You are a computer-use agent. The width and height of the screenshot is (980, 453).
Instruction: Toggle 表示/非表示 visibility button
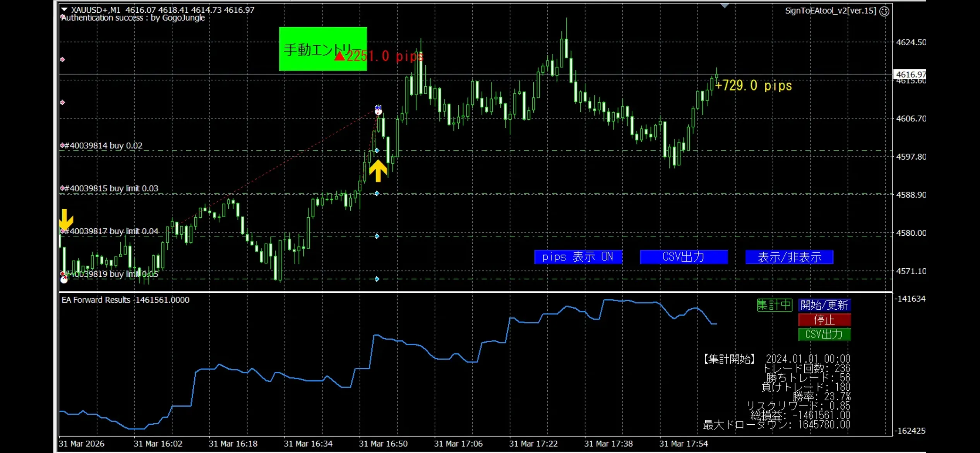click(789, 257)
